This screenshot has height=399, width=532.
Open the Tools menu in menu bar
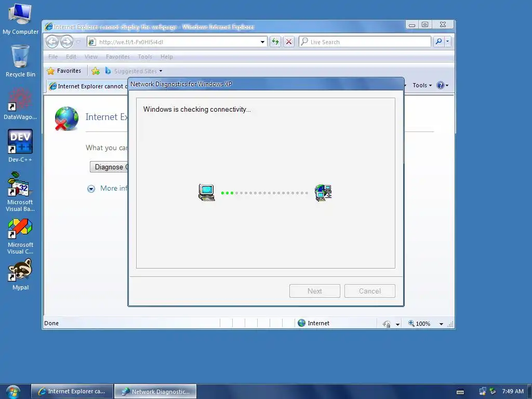tap(145, 57)
